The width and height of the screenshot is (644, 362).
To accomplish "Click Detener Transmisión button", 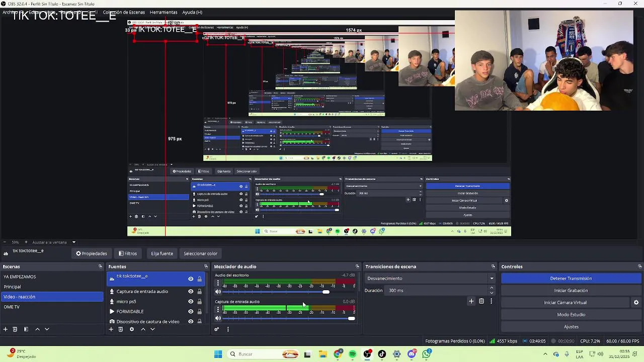I will point(571,279).
